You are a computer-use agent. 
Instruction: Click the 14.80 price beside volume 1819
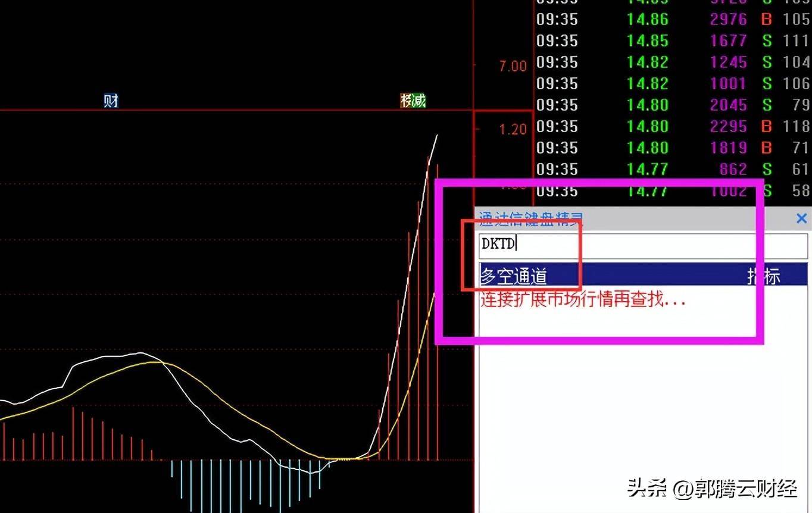coord(648,148)
